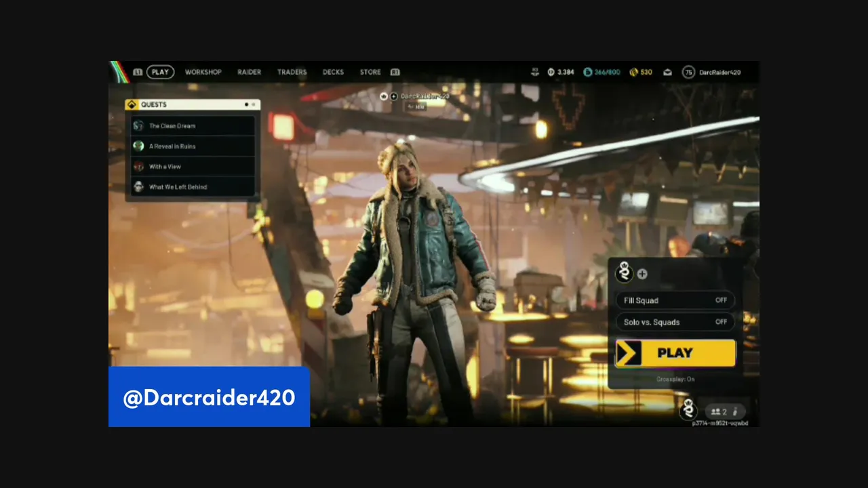
Task: Click the squad leader avatar in play panel
Action: pos(624,272)
